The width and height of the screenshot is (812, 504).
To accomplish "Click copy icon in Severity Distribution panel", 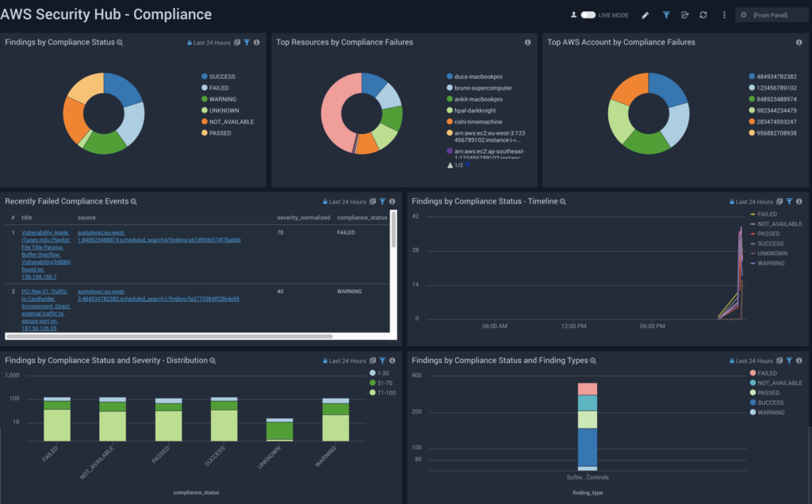I will click(373, 361).
